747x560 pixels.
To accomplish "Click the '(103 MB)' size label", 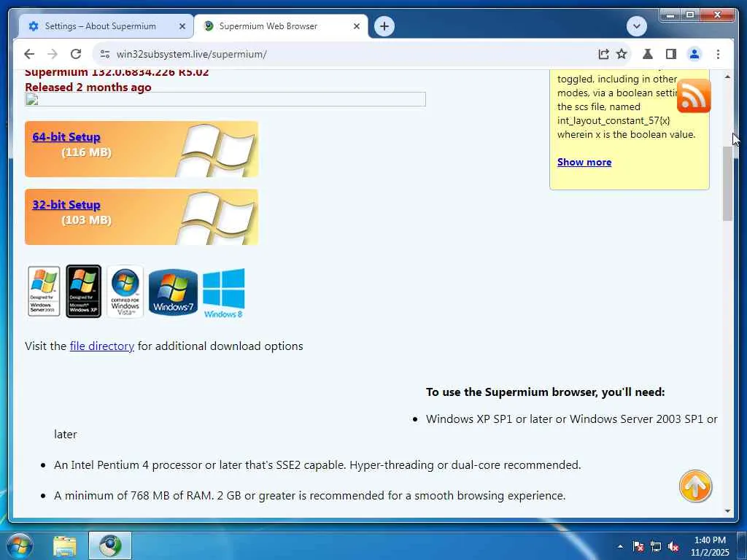I will click(86, 220).
